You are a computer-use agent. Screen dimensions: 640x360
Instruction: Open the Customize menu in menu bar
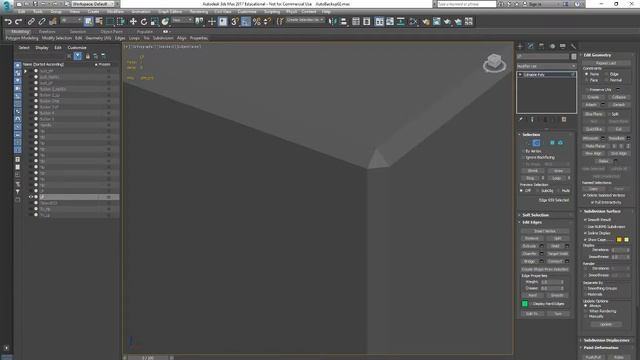coord(247,12)
